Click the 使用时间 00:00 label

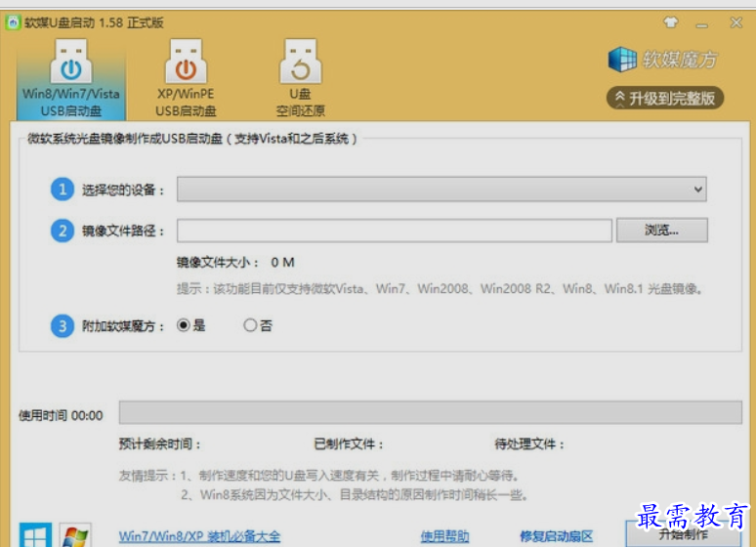61,415
